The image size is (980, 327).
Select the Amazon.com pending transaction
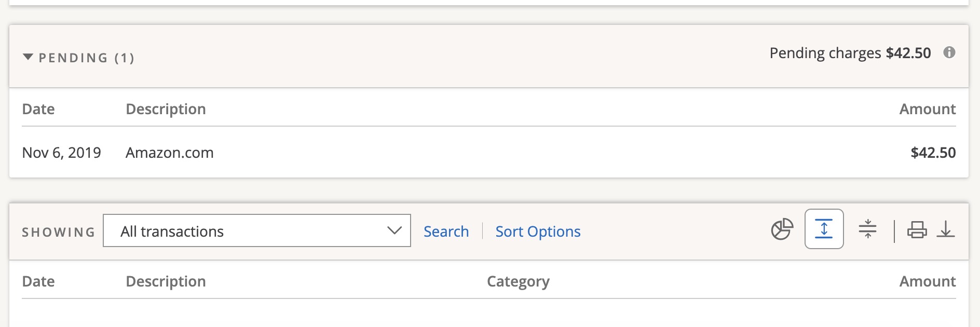click(170, 153)
